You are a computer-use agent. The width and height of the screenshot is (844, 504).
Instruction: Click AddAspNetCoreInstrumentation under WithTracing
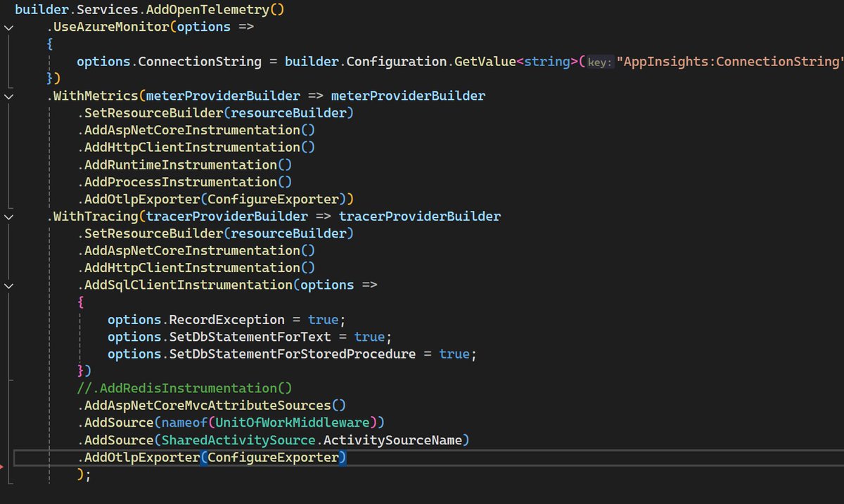(x=192, y=250)
